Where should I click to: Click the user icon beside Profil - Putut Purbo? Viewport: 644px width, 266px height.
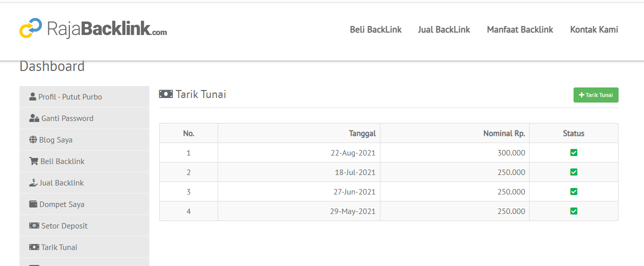coord(33,96)
